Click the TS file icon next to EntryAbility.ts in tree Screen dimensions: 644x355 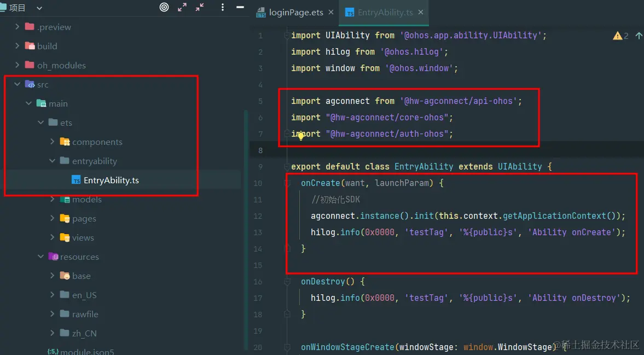(76, 180)
